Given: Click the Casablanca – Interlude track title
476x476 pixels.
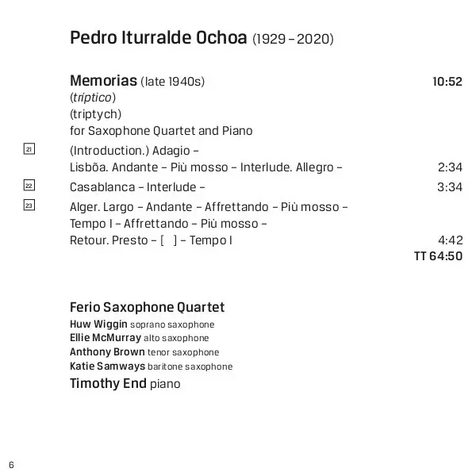Looking at the screenshot, I should (x=137, y=187).
